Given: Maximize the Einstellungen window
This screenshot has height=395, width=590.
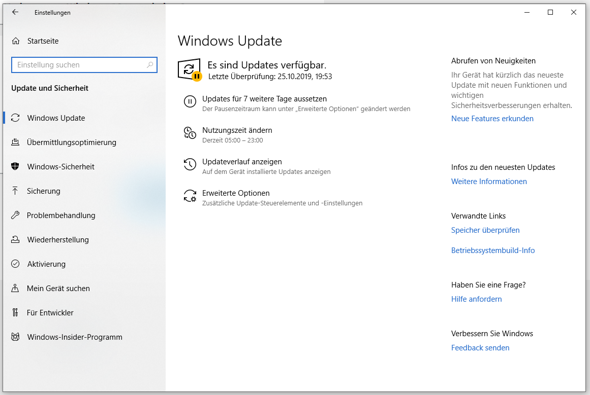Looking at the screenshot, I should 550,12.
